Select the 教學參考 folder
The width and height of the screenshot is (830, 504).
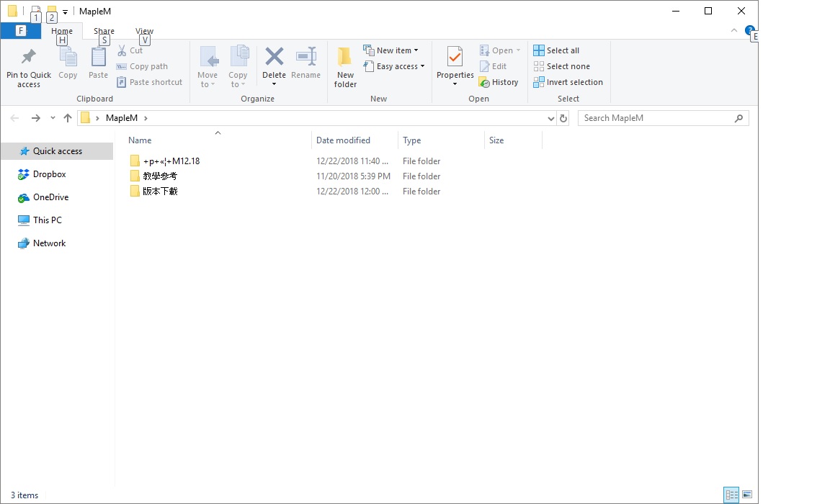click(160, 176)
